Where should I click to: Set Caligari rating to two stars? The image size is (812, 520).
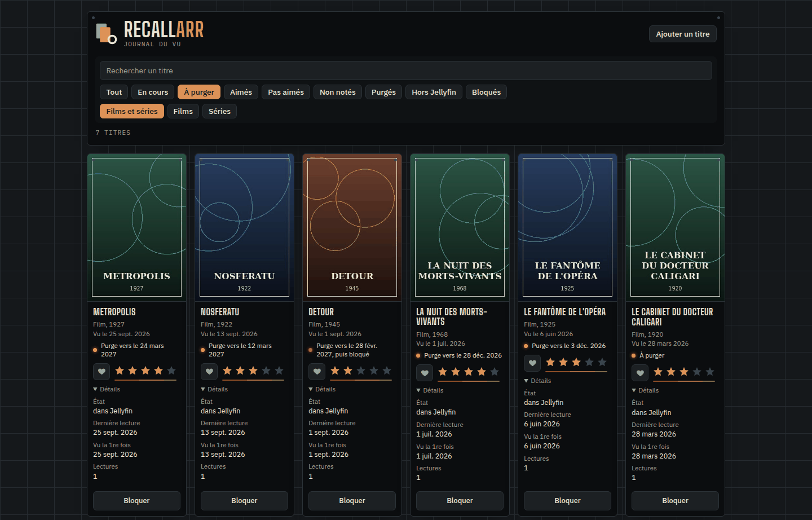point(671,372)
